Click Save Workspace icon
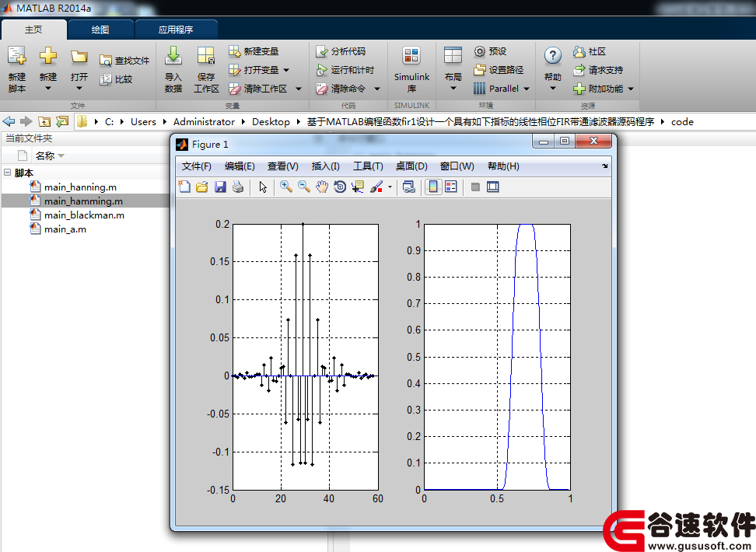 coord(206,56)
